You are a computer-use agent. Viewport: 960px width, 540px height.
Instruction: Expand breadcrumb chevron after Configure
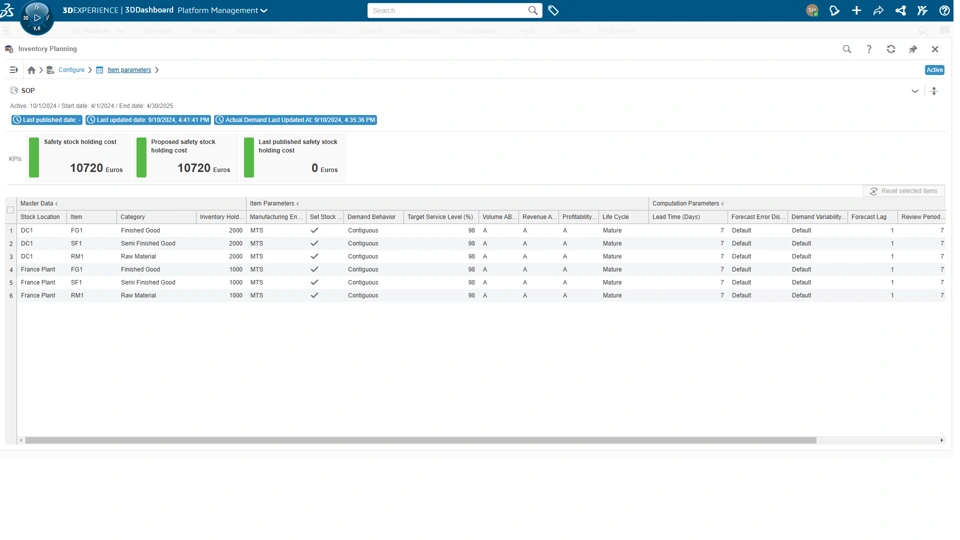pyautogui.click(x=90, y=70)
